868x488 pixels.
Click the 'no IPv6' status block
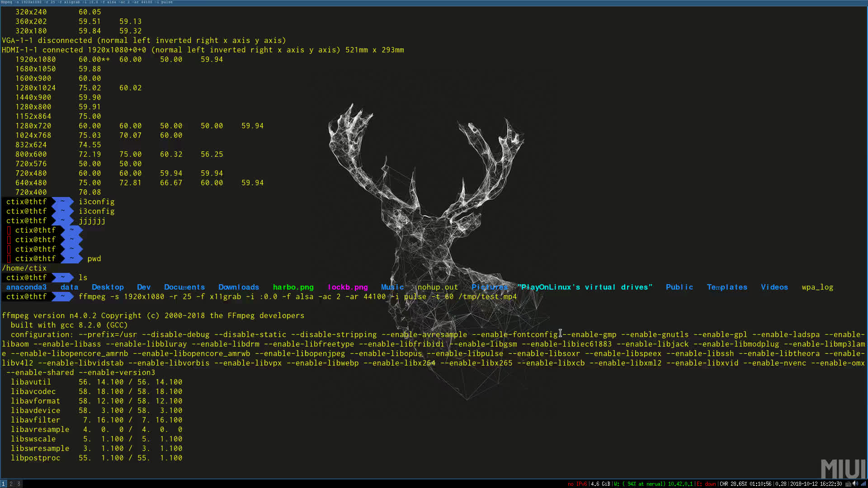point(577,484)
